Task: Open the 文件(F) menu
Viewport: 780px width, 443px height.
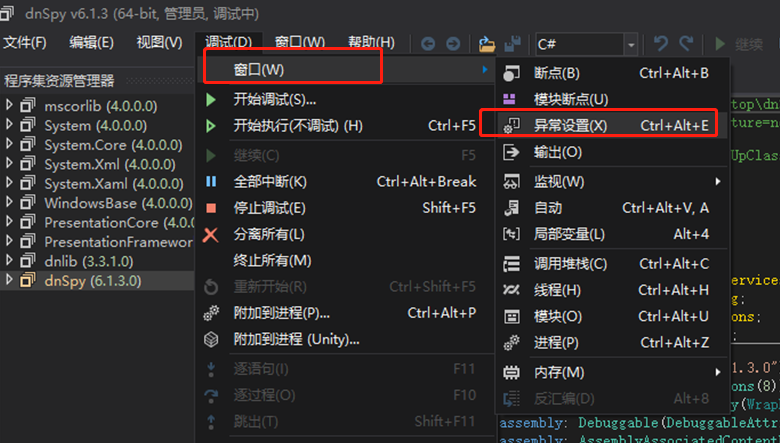Action: pyautogui.click(x=25, y=43)
